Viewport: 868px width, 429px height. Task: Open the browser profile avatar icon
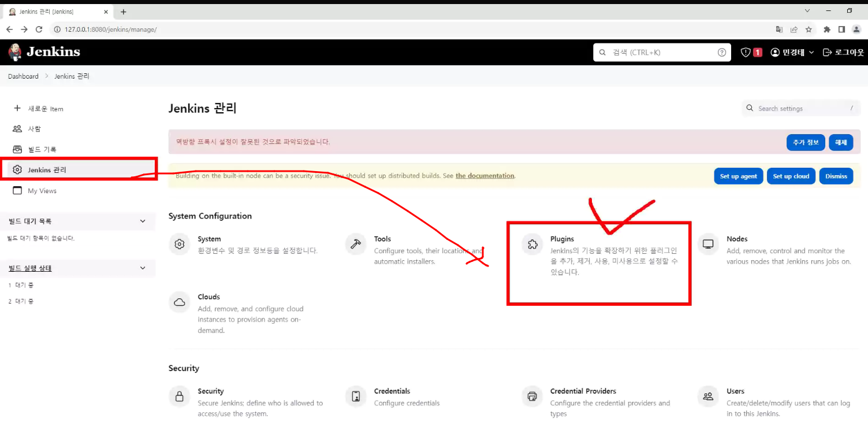point(856,29)
